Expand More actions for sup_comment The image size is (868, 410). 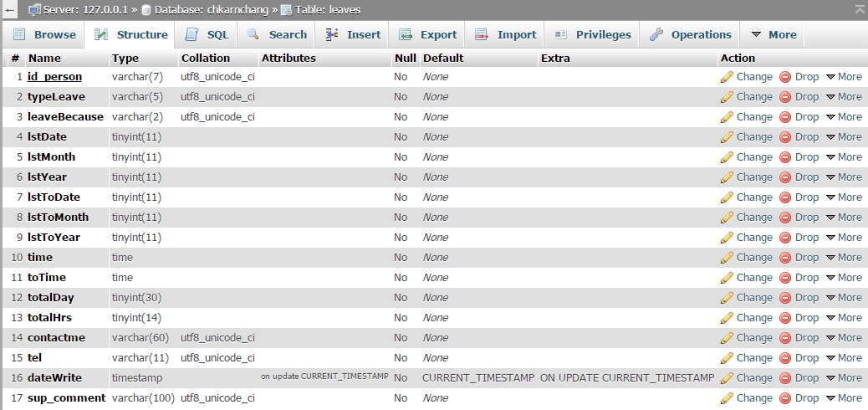(x=844, y=398)
